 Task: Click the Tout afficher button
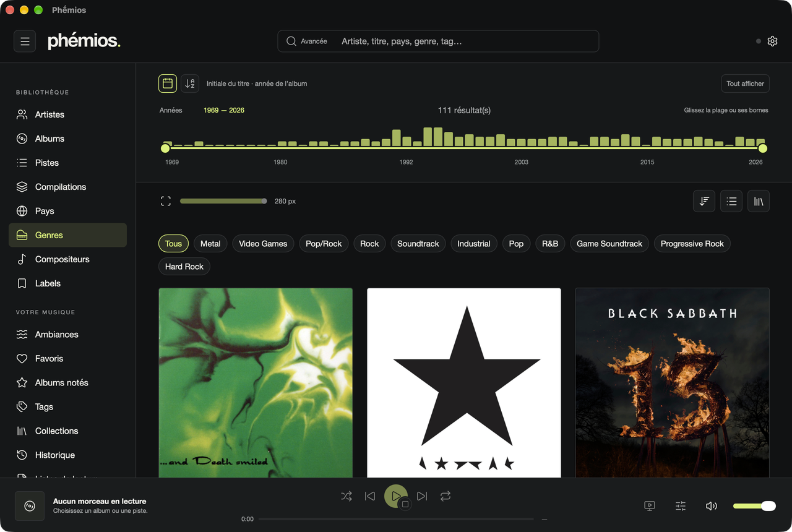click(745, 84)
